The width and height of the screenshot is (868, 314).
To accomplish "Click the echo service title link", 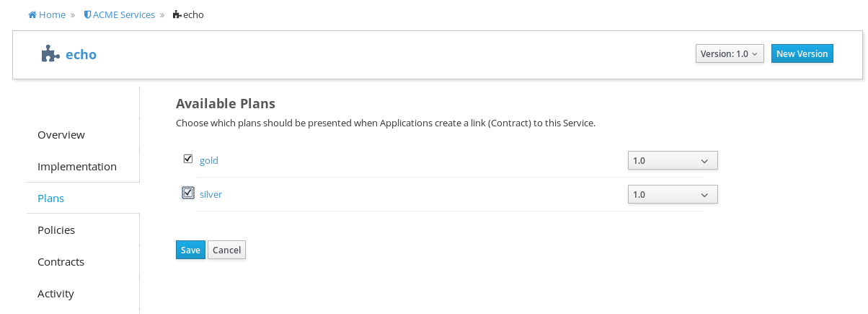I will pyautogui.click(x=81, y=55).
